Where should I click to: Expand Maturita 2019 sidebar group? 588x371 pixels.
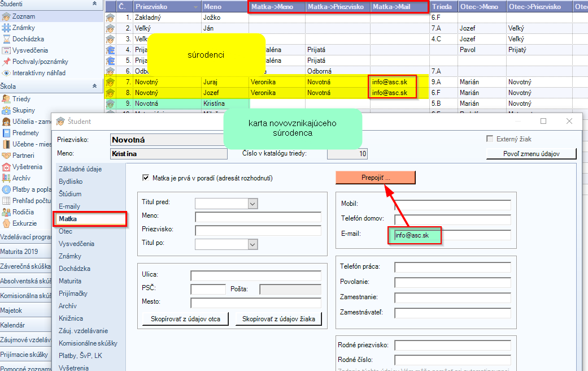(25, 252)
